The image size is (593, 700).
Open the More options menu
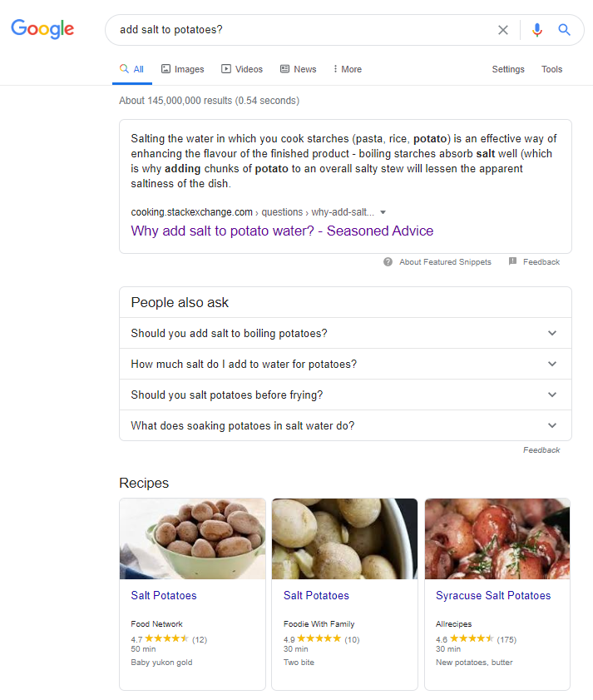pos(347,69)
